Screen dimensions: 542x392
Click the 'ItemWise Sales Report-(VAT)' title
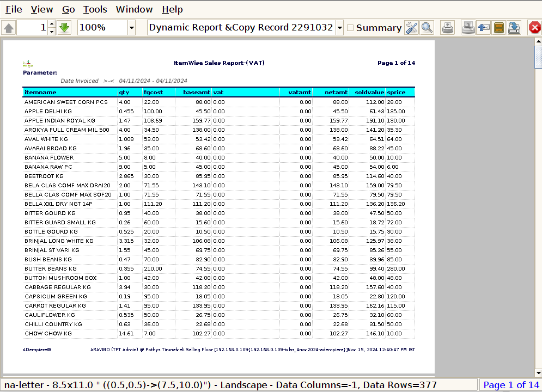(219, 63)
